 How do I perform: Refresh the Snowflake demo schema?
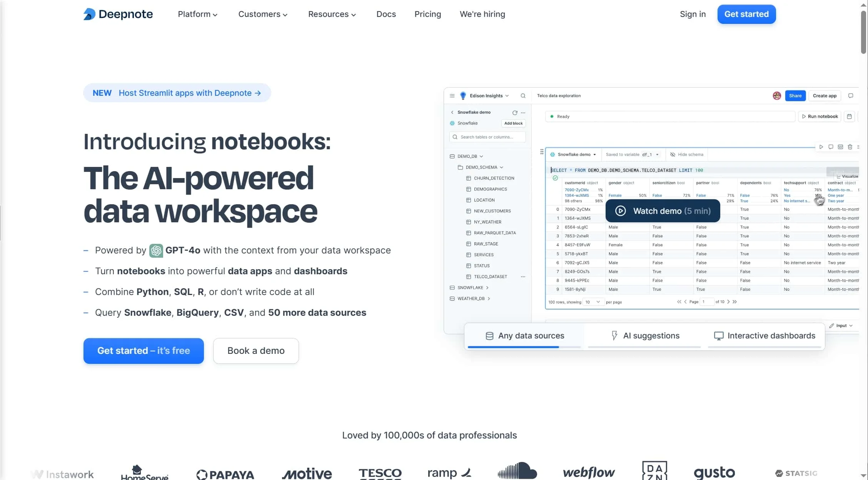click(515, 113)
